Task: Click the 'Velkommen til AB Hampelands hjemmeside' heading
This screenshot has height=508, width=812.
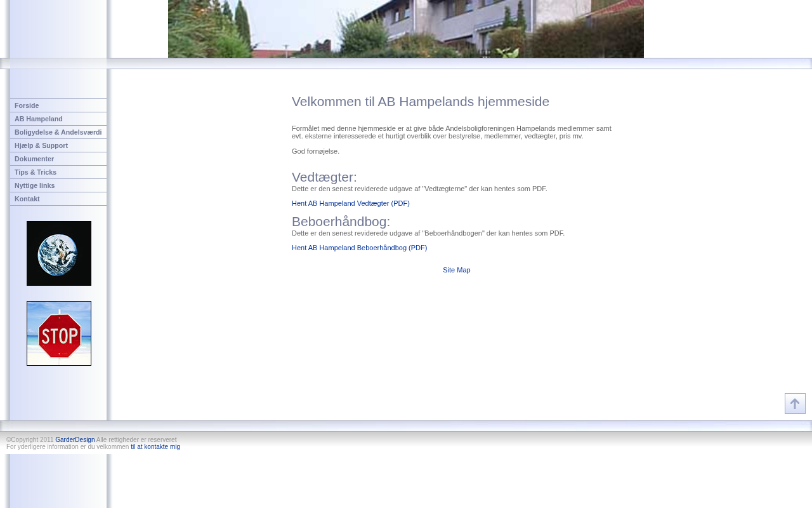Action: click(421, 102)
